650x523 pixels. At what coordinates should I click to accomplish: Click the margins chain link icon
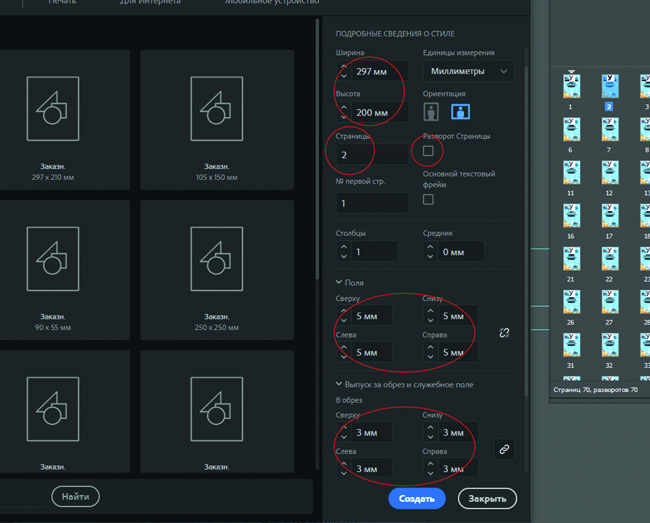click(x=504, y=333)
